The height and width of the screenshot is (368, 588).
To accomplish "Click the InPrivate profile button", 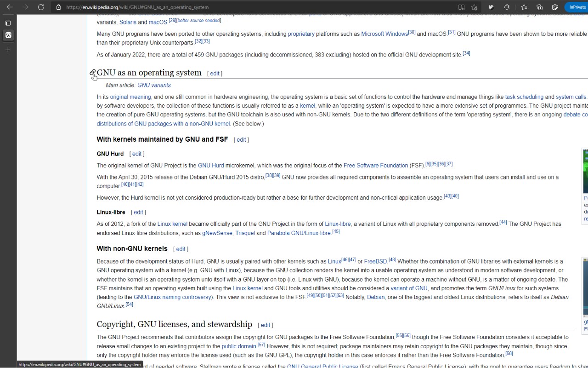I will coord(577,7).
